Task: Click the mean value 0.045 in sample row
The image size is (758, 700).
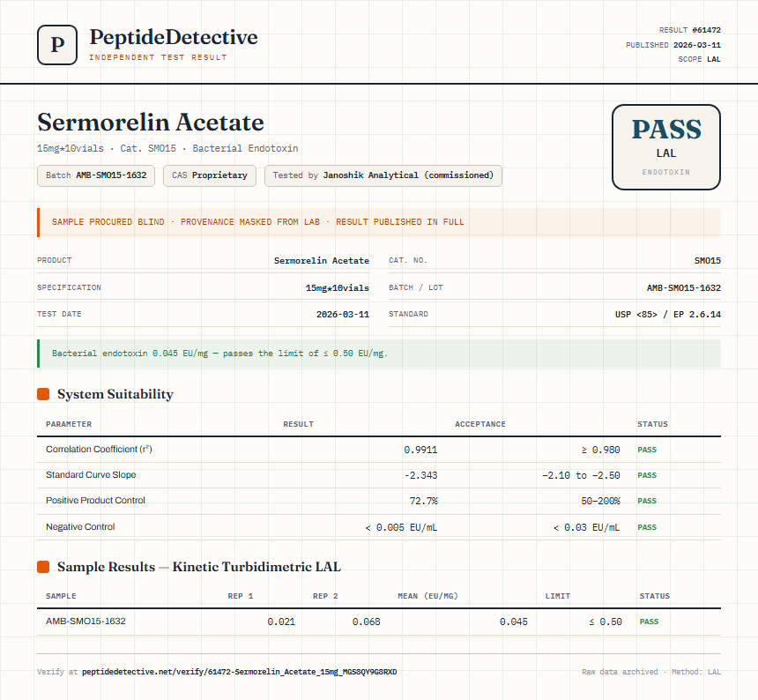Action: coord(513,622)
